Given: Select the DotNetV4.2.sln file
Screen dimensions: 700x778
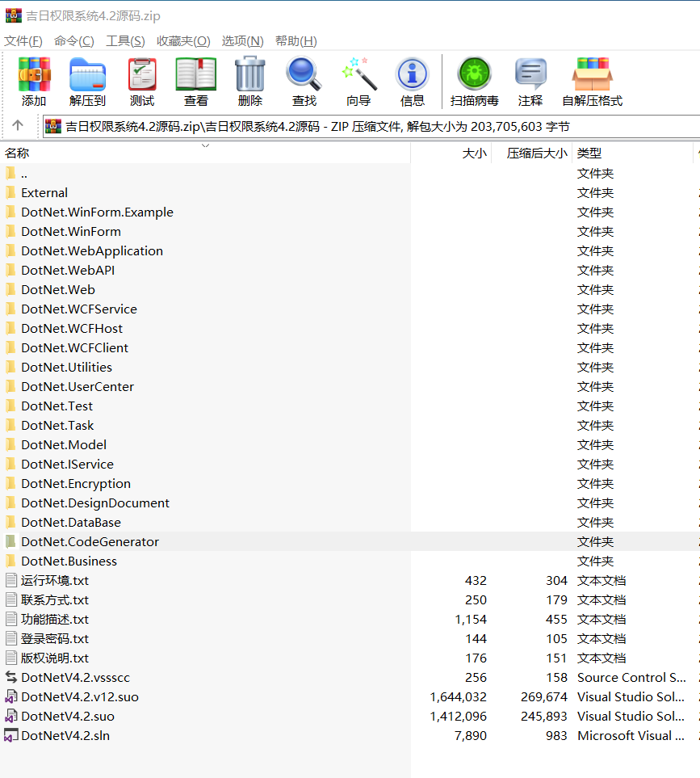Looking at the screenshot, I should coord(65,736).
